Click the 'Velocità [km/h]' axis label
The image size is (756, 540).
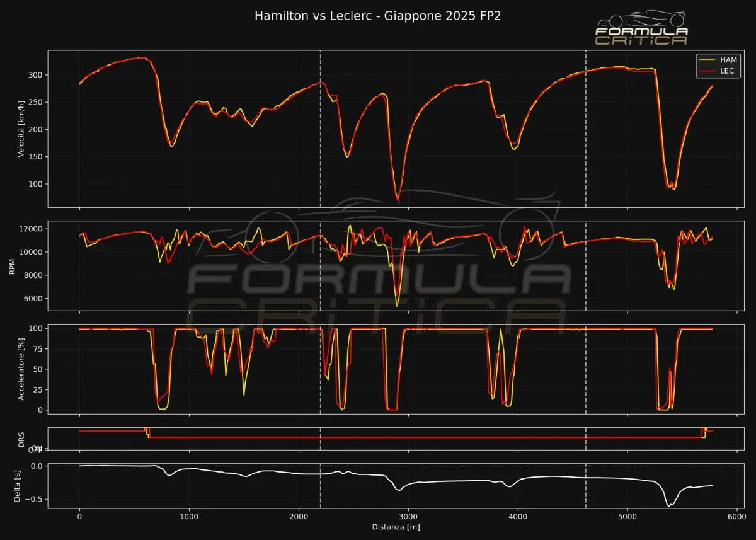tap(21, 129)
